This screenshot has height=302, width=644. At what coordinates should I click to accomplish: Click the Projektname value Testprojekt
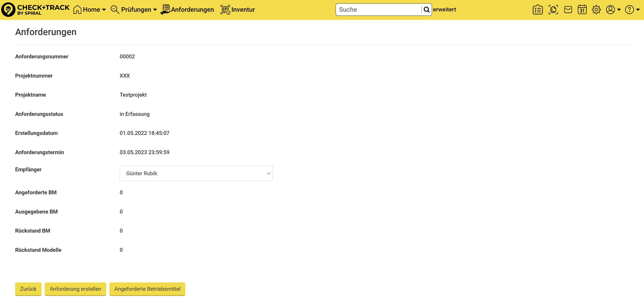pyautogui.click(x=133, y=95)
